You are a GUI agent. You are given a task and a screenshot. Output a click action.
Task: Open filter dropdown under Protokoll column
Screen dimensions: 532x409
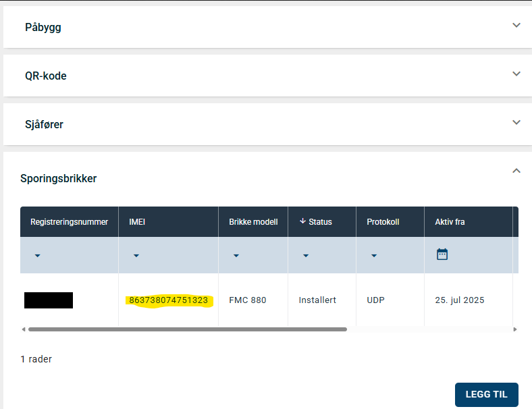click(374, 256)
